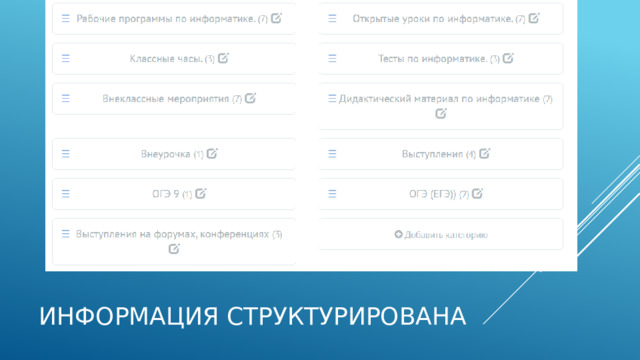Edit the ОГЭ (ЕГЭ) category
This screenshot has width=640, height=360.
[478, 193]
